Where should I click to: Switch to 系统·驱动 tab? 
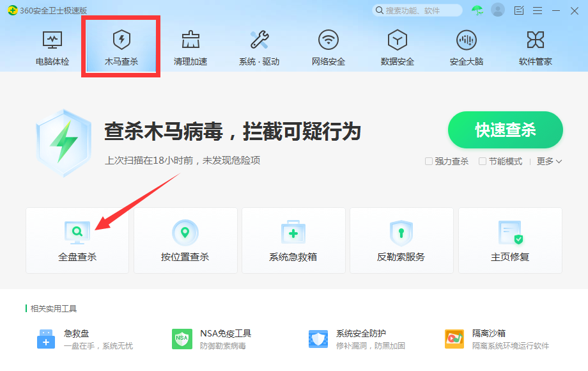pos(259,49)
